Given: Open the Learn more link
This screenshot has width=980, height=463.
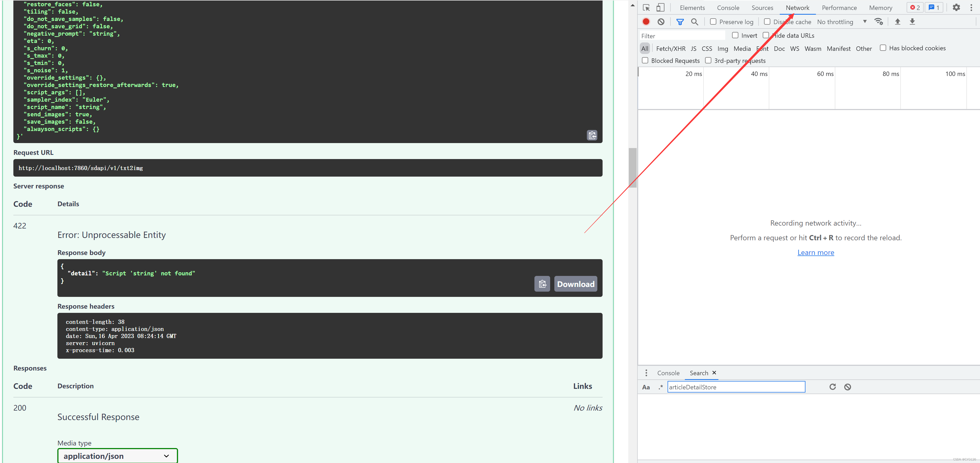Looking at the screenshot, I should [x=815, y=252].
